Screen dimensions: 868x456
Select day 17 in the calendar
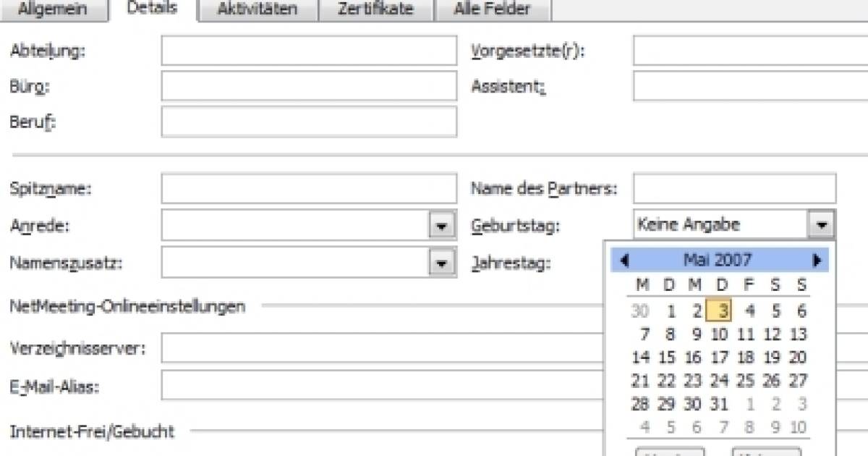click(719, 358)
